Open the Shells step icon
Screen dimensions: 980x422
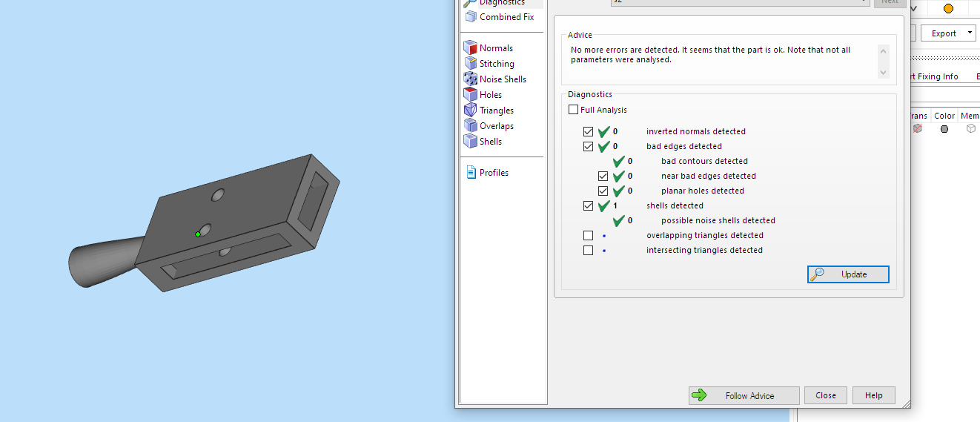pos(470,142)
